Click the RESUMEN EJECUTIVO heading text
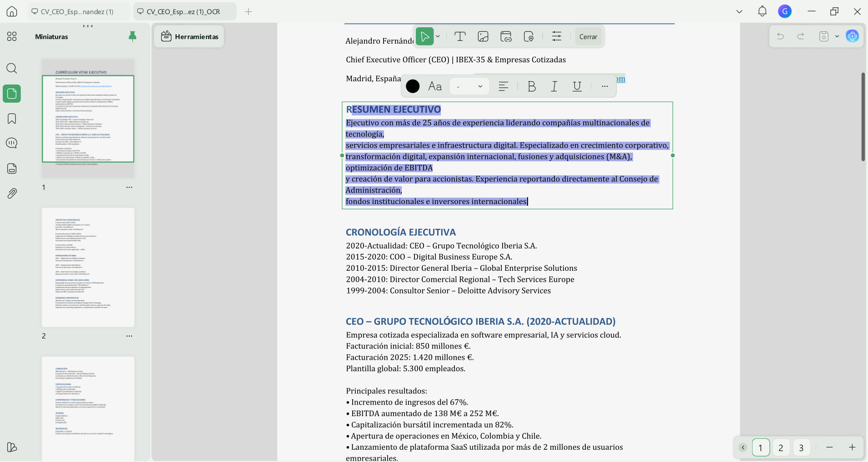This screenshot has height=462, width=868. tap(394, 109)
